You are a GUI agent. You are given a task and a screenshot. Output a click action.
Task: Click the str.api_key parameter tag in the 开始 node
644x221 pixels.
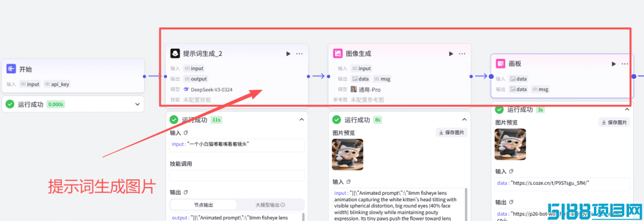click(x=57, y=84)
